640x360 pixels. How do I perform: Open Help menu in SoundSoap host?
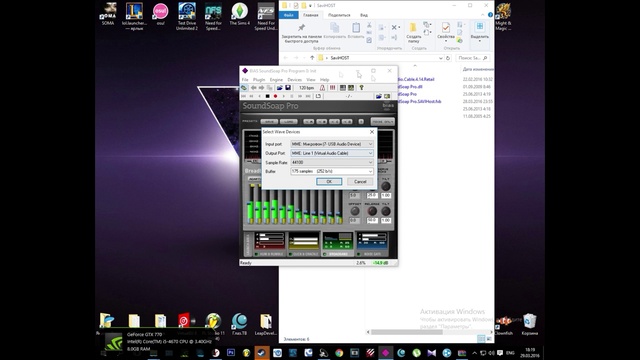pyautogui.click(x=324, y=80)
